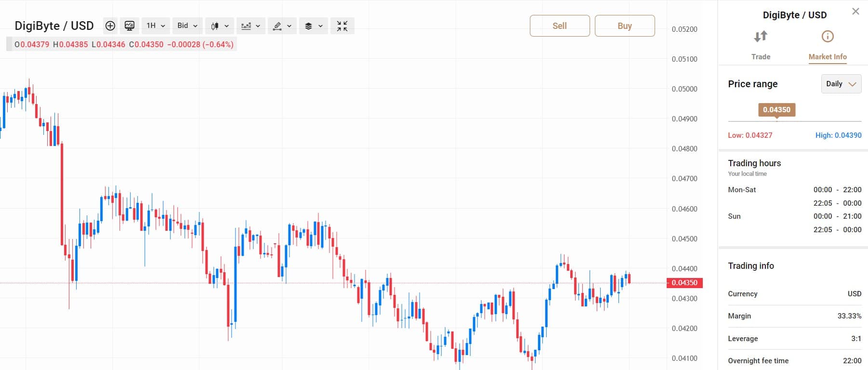The height and width of the screenshot is (370, 868).
Task: Open the chart monitor view icon
Action: point(130,26)
